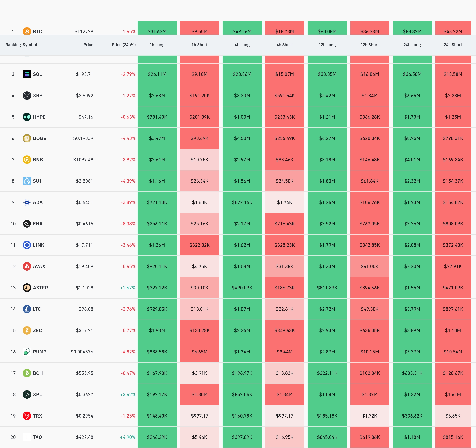This screenshot has height=448, width=476.
Task: Click the XPL 1h Short $1.30M cell
Action: click(199, 394)
